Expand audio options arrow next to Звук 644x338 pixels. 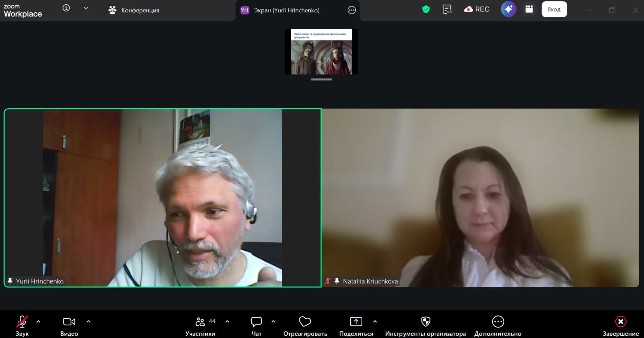coord(38,322)
